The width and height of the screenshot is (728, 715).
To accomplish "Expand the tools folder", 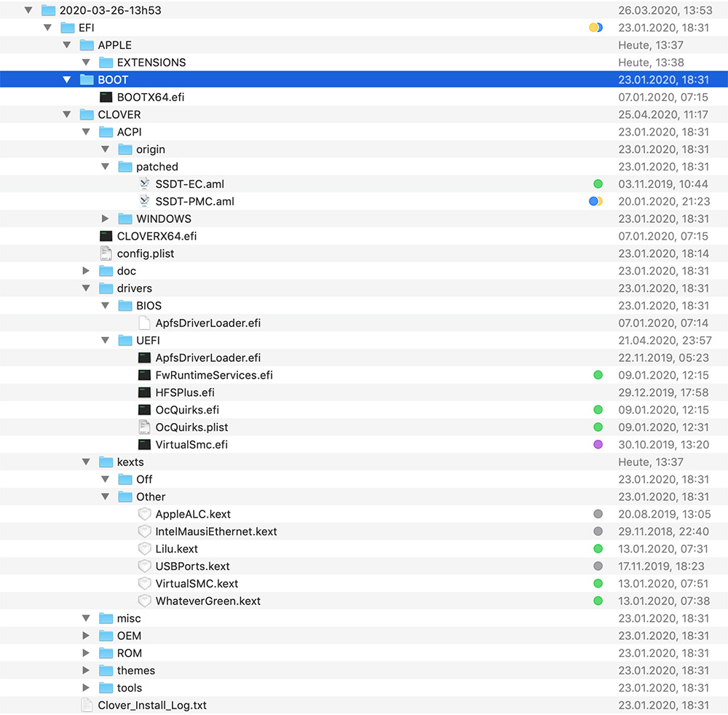I will (87, 688).
